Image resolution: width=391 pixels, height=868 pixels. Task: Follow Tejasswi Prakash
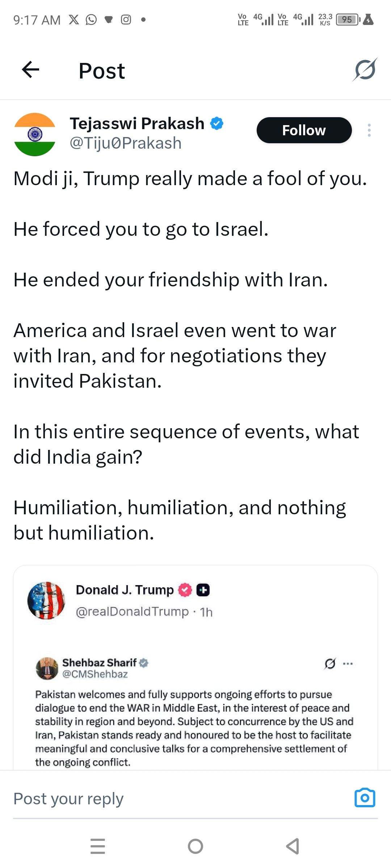coord(304,130)
